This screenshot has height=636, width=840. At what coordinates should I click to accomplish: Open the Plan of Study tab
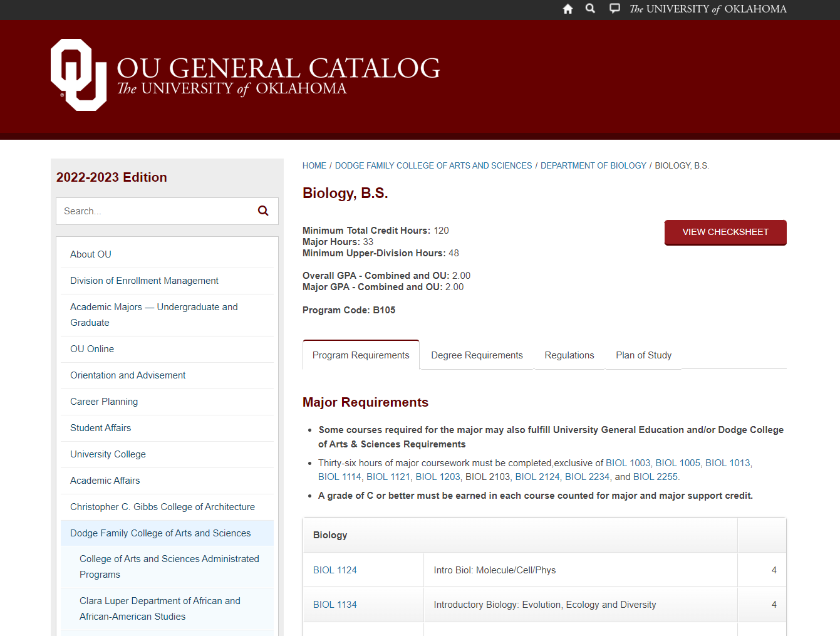(x=643, y=355)
